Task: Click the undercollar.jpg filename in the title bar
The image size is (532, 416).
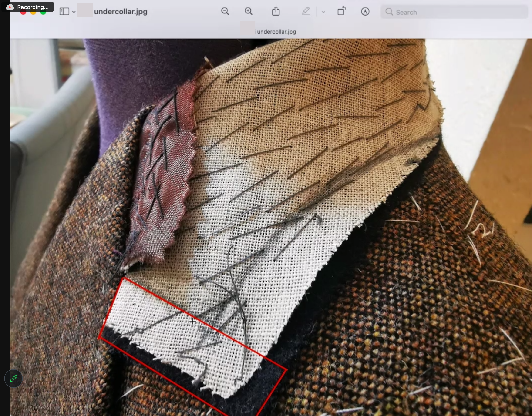Action: (121, 11)
